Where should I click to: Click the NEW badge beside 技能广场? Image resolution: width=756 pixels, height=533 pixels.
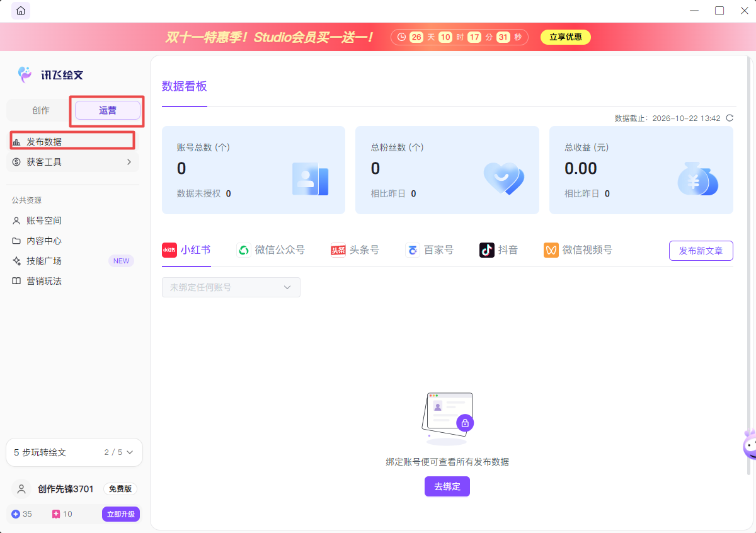tap(121, 261)
